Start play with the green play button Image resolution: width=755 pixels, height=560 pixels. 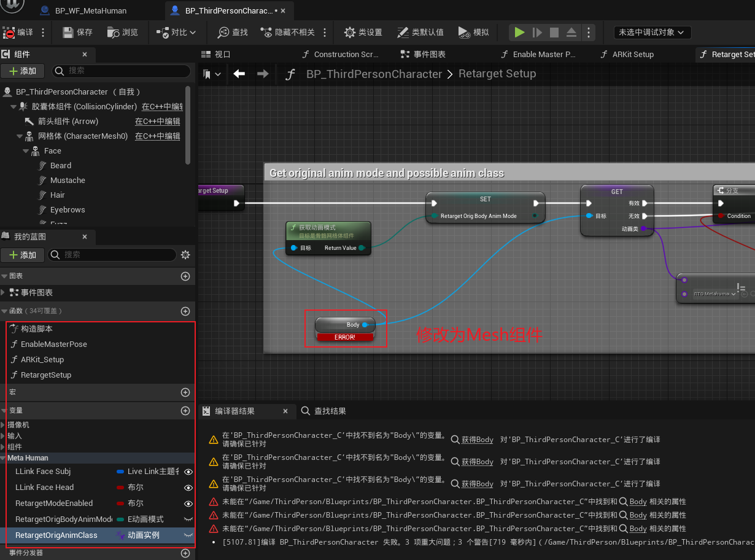click(519, 33)
